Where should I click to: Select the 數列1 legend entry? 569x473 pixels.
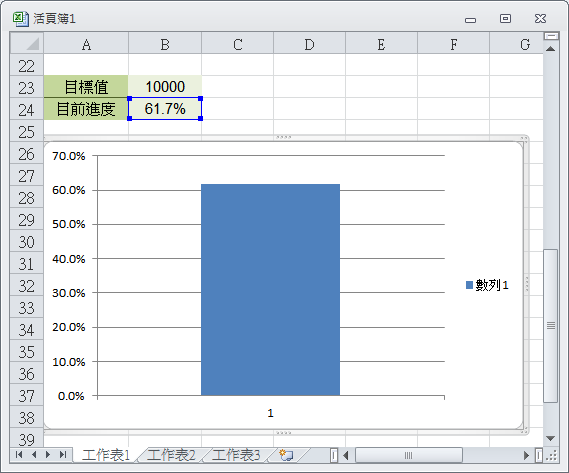tap(487, 285)
